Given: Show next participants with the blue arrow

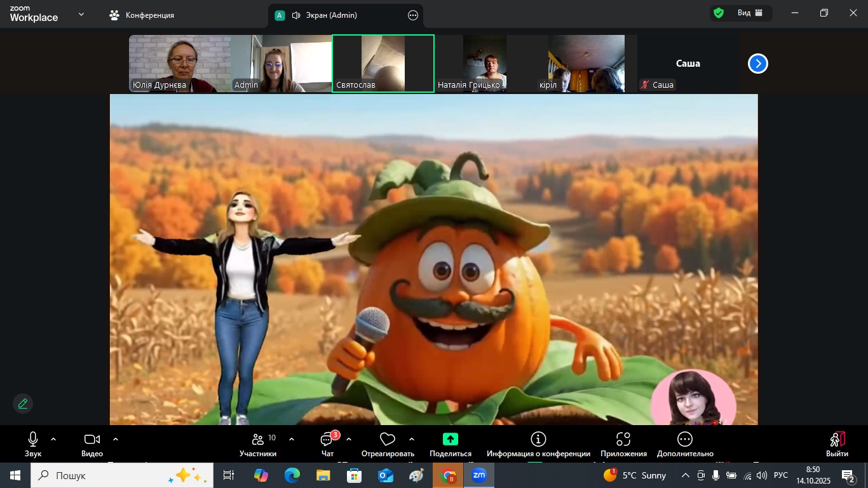Looking at the screenshot, I should (x=757, y=64).
